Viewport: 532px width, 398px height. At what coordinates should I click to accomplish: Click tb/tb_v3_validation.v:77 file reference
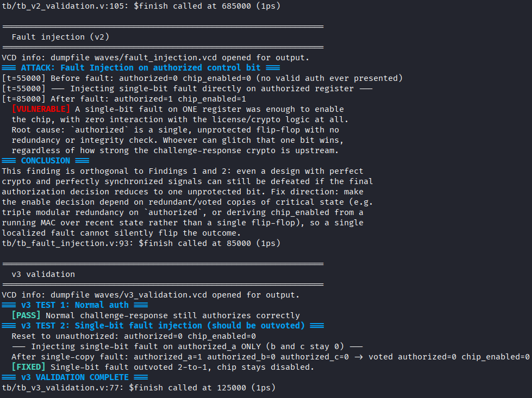(62, 388)
